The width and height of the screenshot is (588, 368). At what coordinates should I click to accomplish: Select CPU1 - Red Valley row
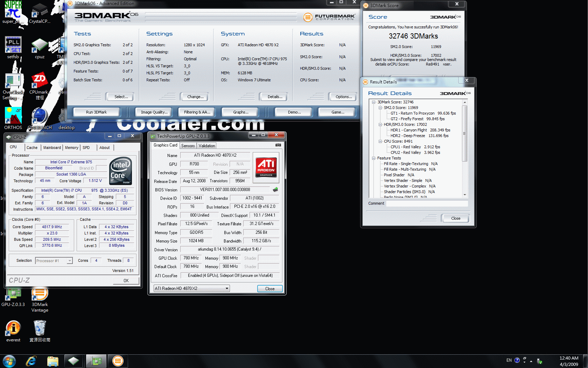coord(415,147)
